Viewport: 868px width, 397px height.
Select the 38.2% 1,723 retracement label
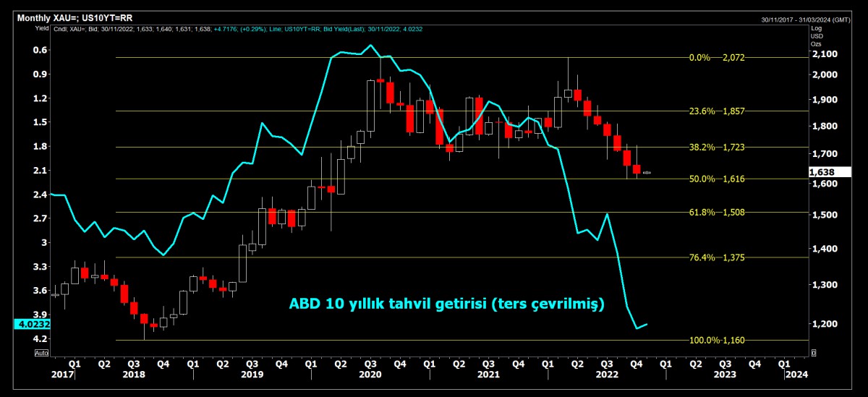pos(724,148)
